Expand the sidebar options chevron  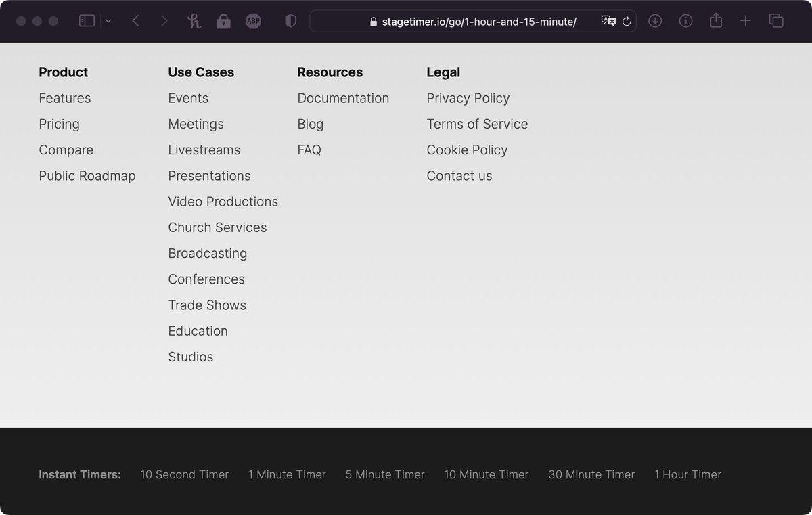(x=108, y=21)
